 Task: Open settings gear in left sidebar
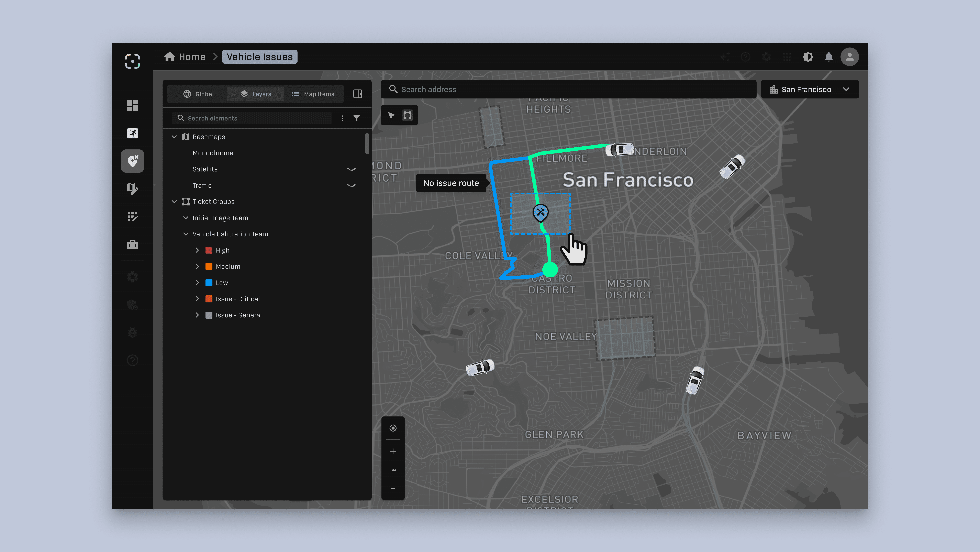point(132,277)
